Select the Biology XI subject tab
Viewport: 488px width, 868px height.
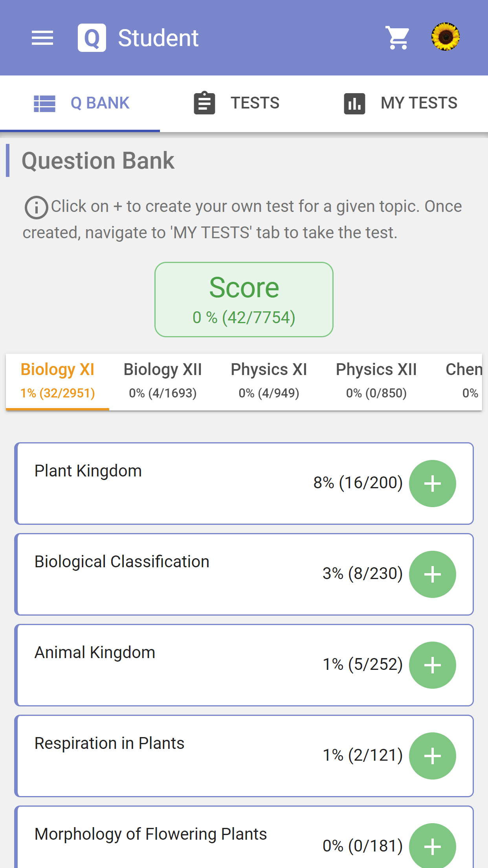point(58,381)
